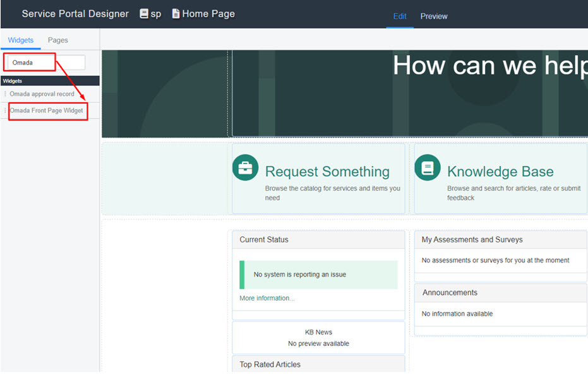This screenshot has width=588, height=375.
Task: Click the Request Something briefcase icon
Action: tap(245, 168)
